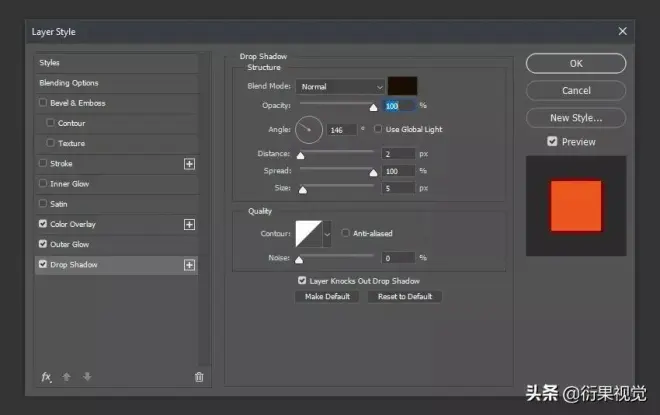Image resolution: width=660 pixels, height=415 pixels.
Task: Click the Spread slider handle
Action: pos(373,173)
